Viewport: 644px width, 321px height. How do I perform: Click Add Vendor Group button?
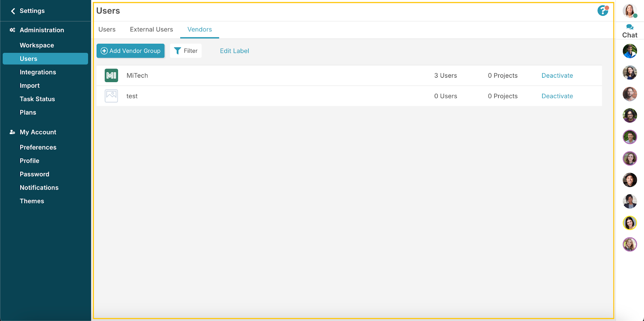point(130,51)
